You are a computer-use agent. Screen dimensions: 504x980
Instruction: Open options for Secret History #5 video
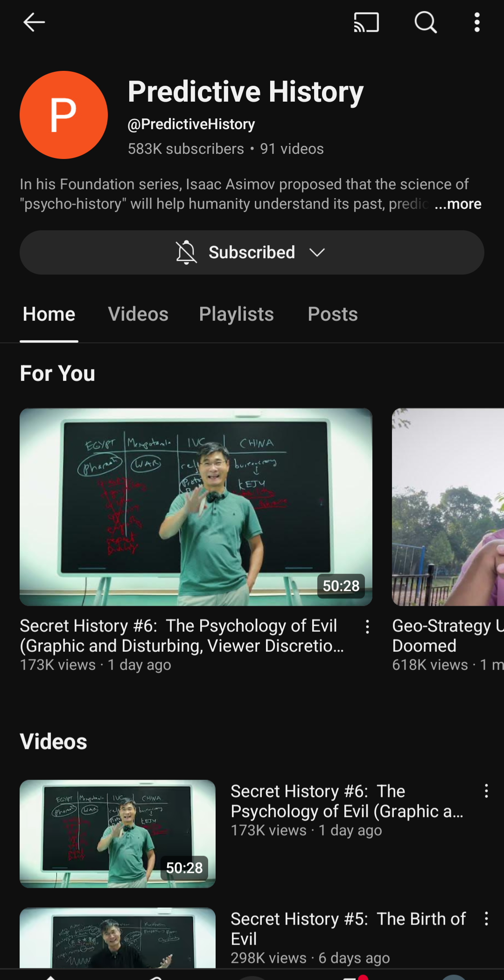pyautogui.click(x=486, y=918)
